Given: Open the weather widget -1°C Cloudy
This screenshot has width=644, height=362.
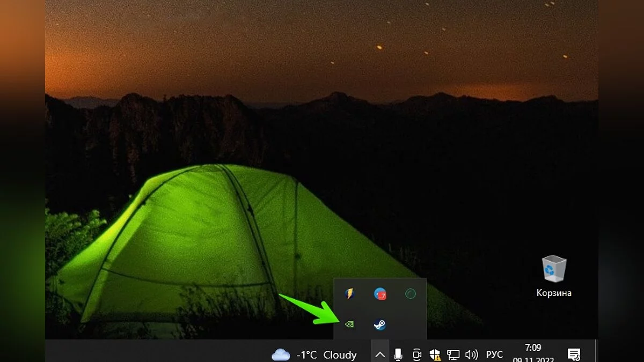Looking at the screenshot, I should pos(314,354).
